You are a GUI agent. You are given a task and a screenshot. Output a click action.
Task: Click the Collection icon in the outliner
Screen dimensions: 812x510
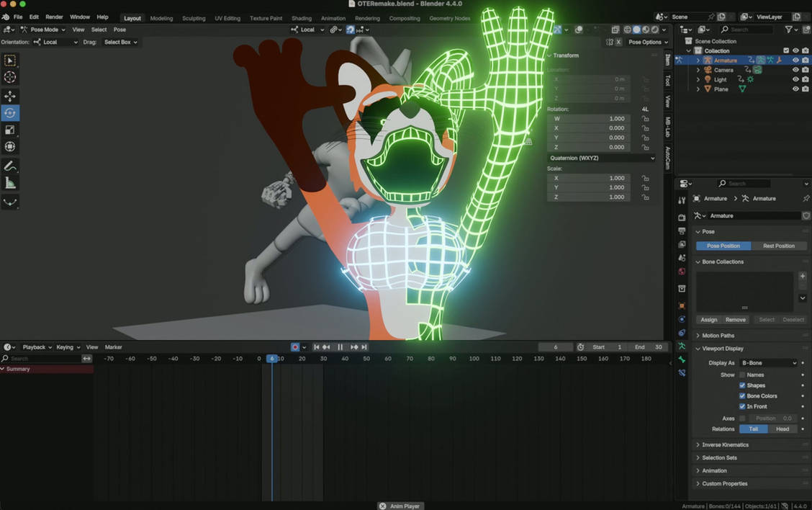[x=698, y=51]
